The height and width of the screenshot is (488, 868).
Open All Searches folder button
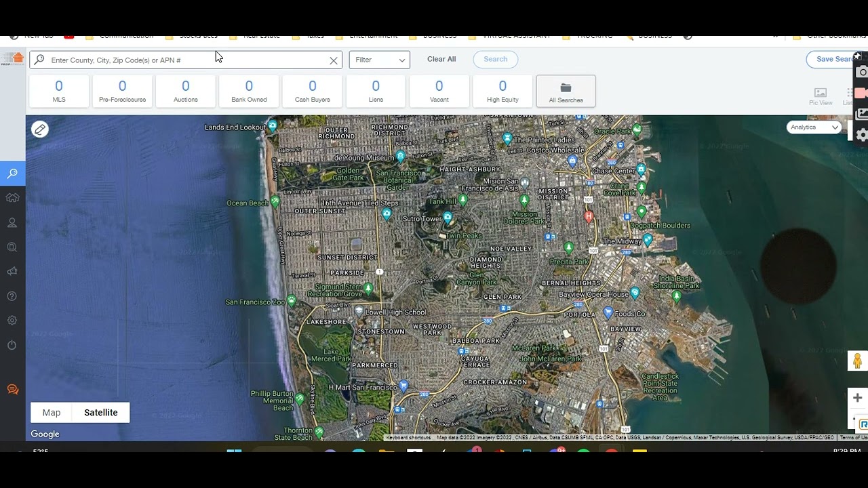point(566,91)
